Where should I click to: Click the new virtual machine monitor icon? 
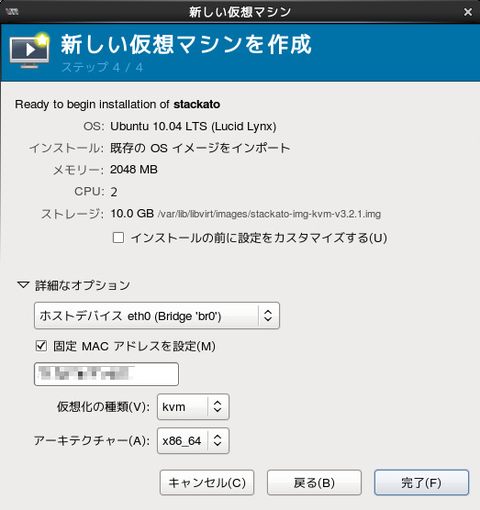(x=29, y=51)
